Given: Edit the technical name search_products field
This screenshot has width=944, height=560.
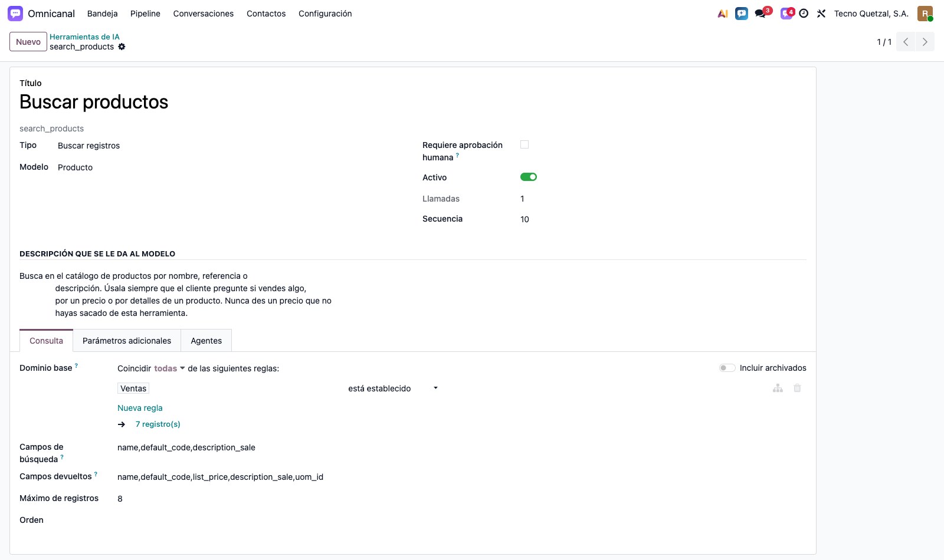Looking at the screenshot, I should coord(51,129).
